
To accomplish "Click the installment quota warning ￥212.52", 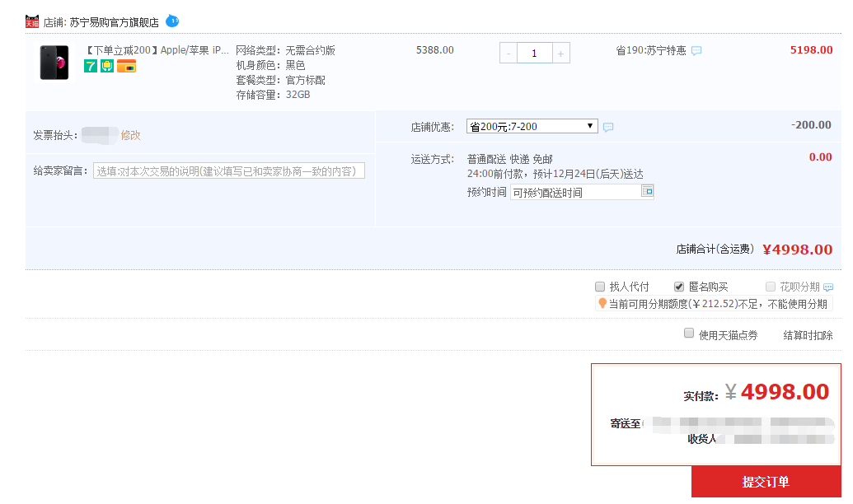I will click(715, 304).
